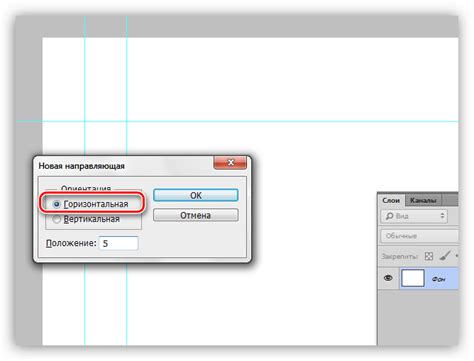Open the layer filter Вид dropdown

click(x=414, y=216)
